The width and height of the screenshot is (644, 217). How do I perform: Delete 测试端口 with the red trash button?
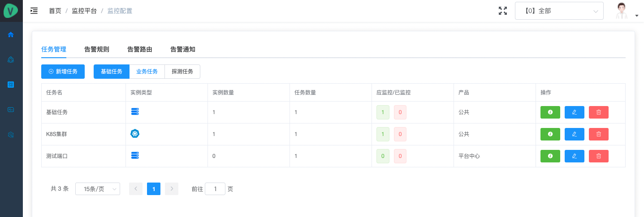click(x=599, y=156)
